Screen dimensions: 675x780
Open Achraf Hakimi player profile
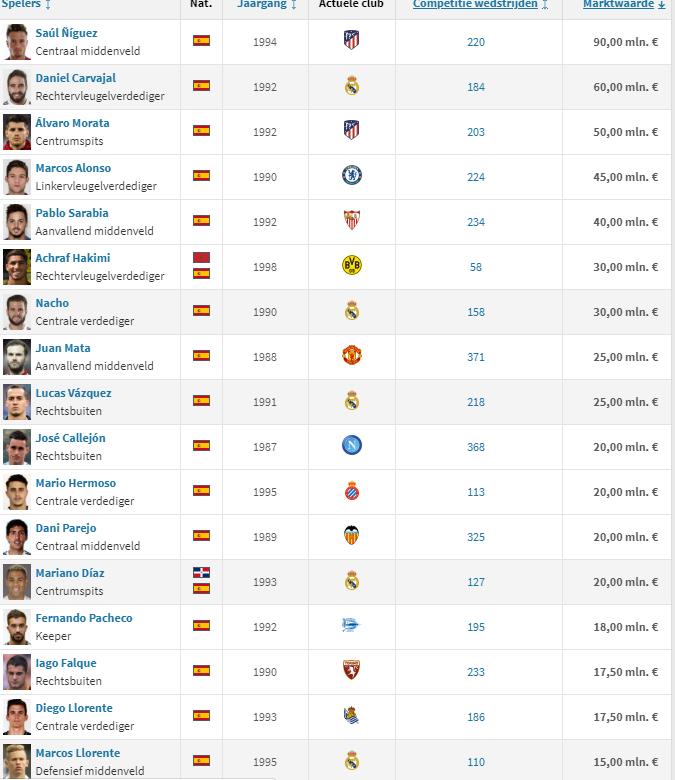tap(72, 258)
